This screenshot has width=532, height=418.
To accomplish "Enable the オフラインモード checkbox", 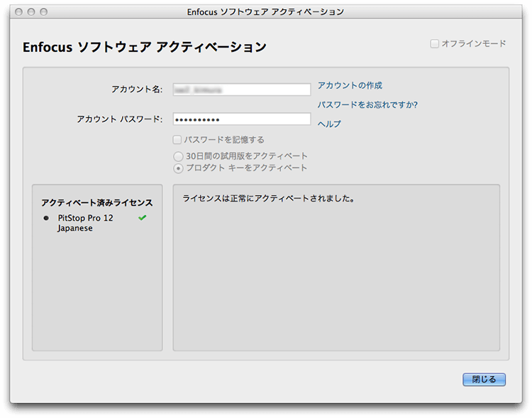I will click(x=434, y=44).
